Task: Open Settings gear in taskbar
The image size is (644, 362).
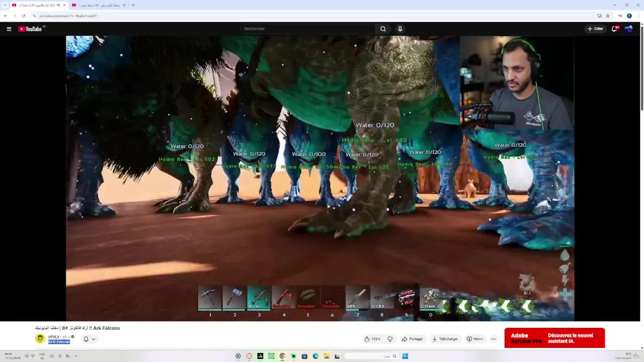Action: pos(238,356)
